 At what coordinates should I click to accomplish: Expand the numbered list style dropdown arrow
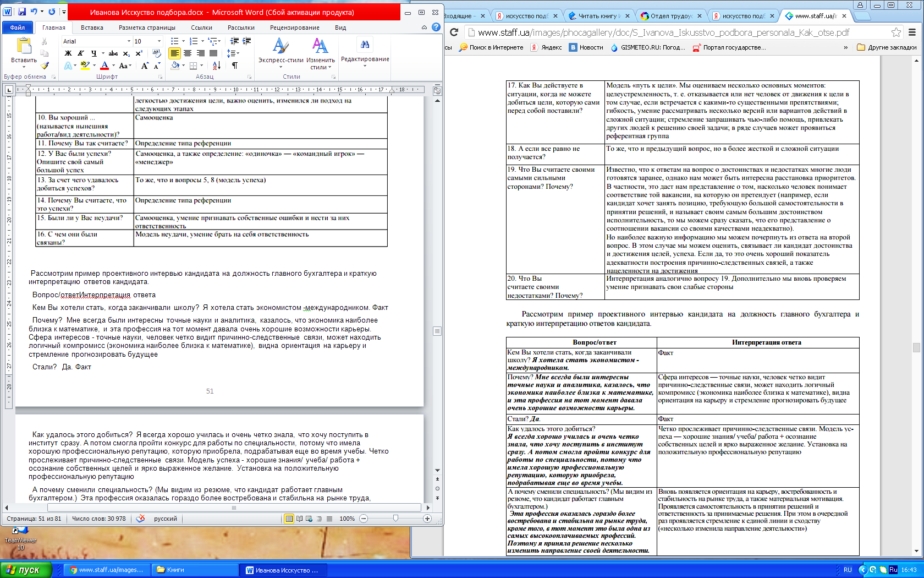202,41
